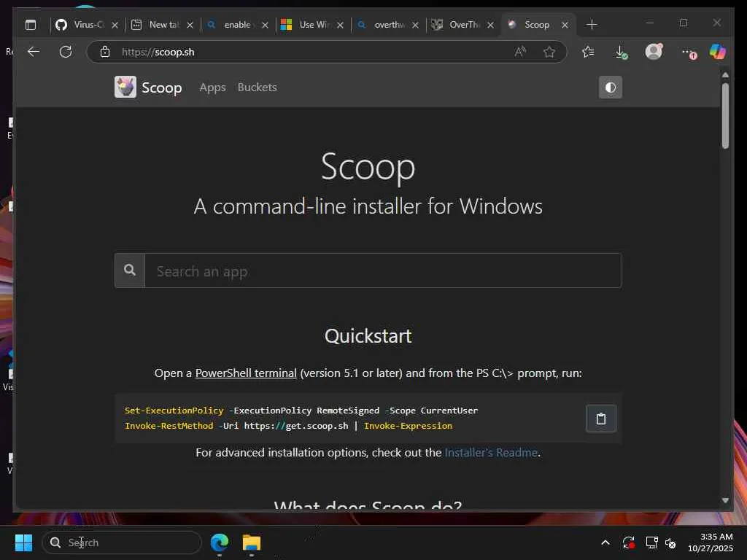Add this page to favorites star
This screenshot has width=747, height=560.
click(x=549, y=52)
